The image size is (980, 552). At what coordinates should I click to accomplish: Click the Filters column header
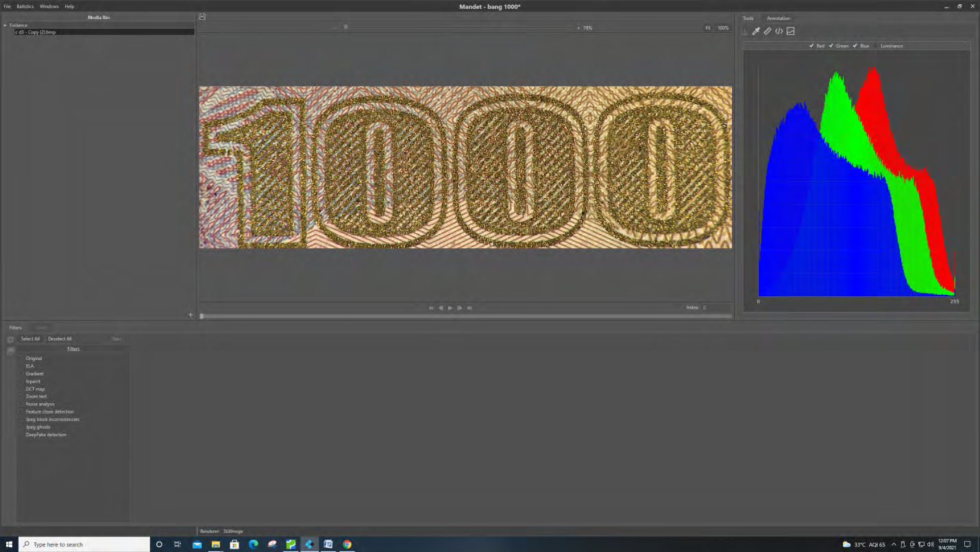tap(73, 349)
